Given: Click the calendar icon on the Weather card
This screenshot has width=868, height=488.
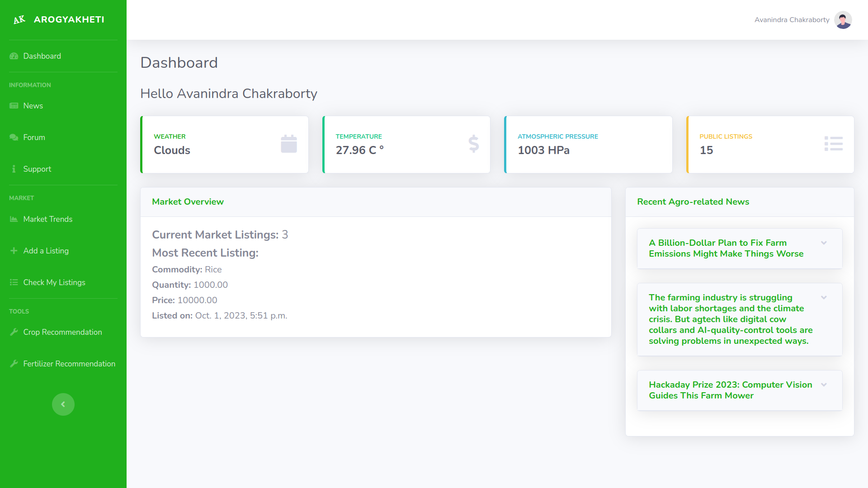Looking at the screenshot, I should pyautogui.click(x=288, y=144).
